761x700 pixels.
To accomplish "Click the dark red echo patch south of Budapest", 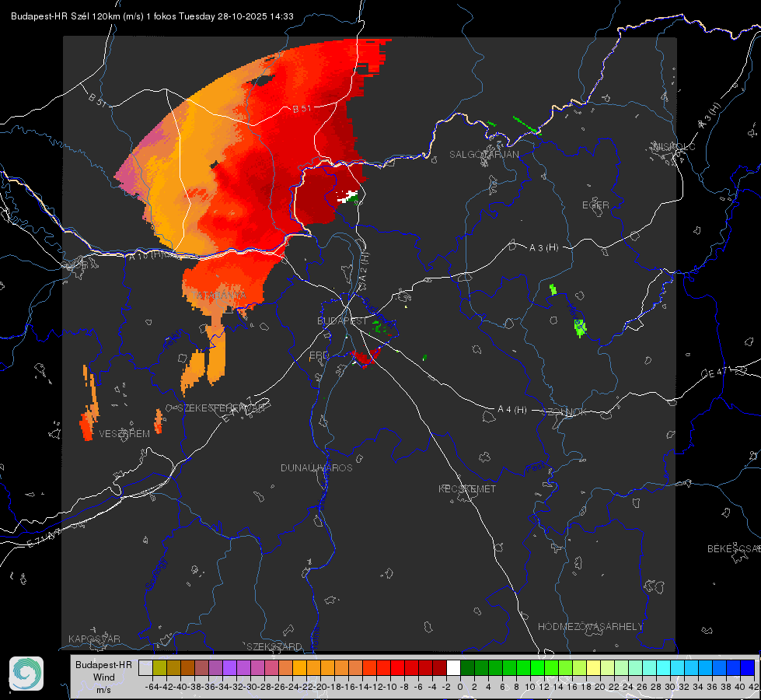I will click(365, 358).
